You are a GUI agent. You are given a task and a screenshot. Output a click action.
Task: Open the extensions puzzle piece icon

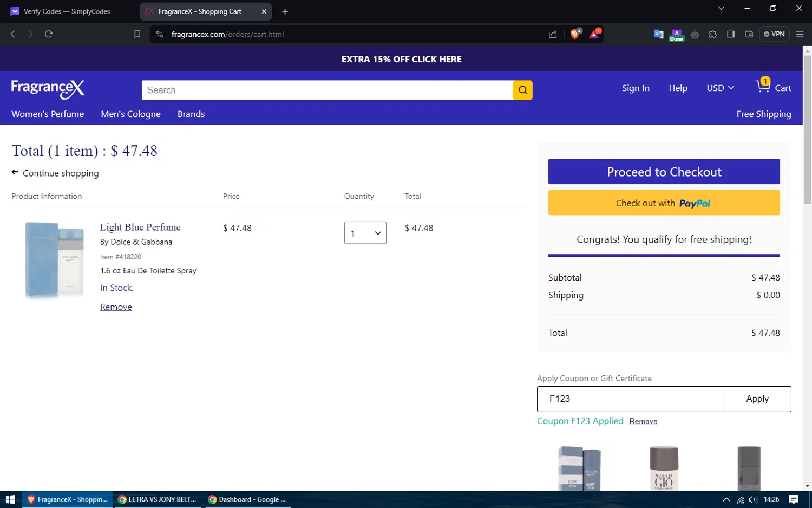[x=713, y=34]
